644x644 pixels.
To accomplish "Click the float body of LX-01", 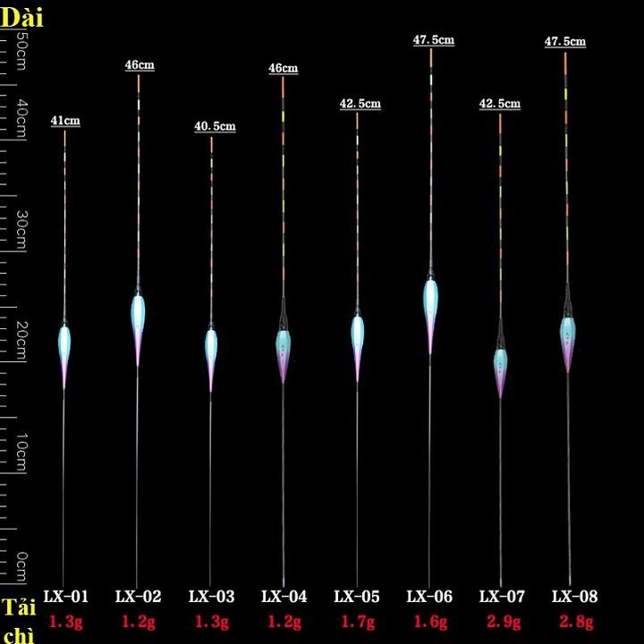I will click(x=64, y=349).
